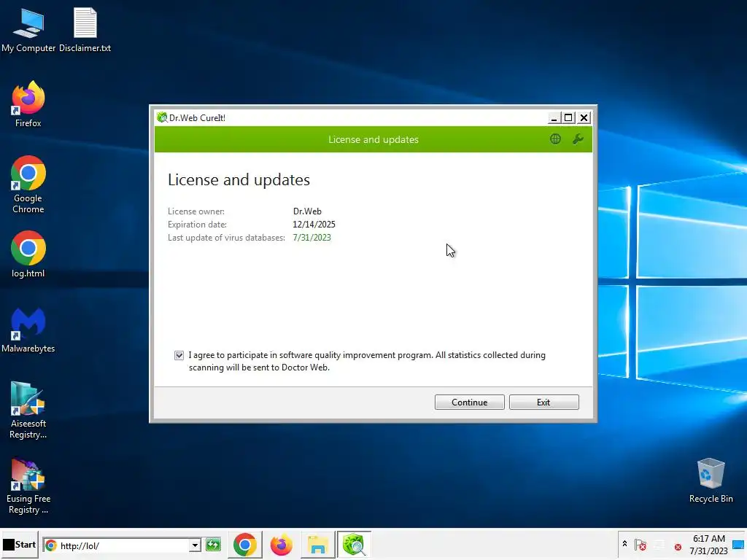
Task: Click the Exit button
Action: pyautogui.click(x=543, y=402)
